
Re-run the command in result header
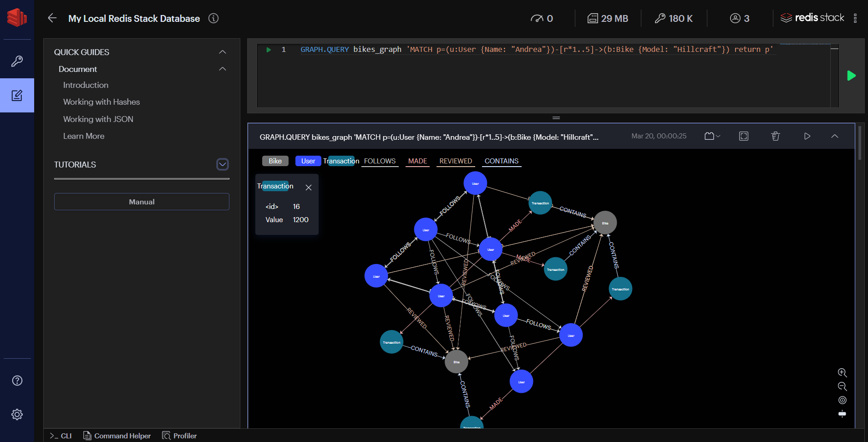pyautogui.click(x=807, y=136)
